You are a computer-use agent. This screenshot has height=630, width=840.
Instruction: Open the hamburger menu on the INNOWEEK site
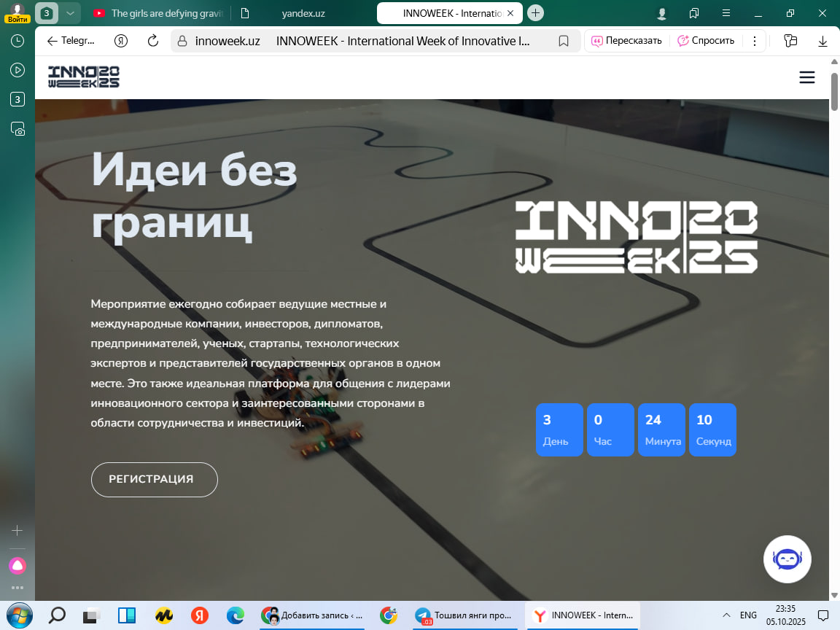[806, 77]
